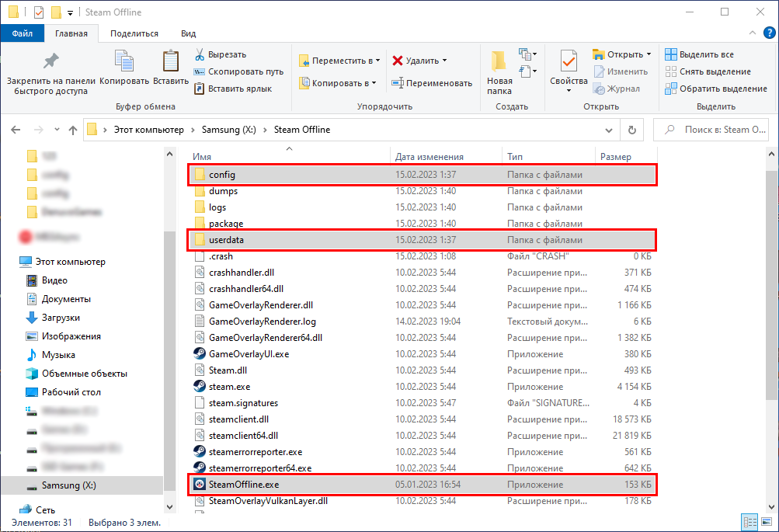Open Переместить в dropdown
779x532 pixels.
click(339, 61)
